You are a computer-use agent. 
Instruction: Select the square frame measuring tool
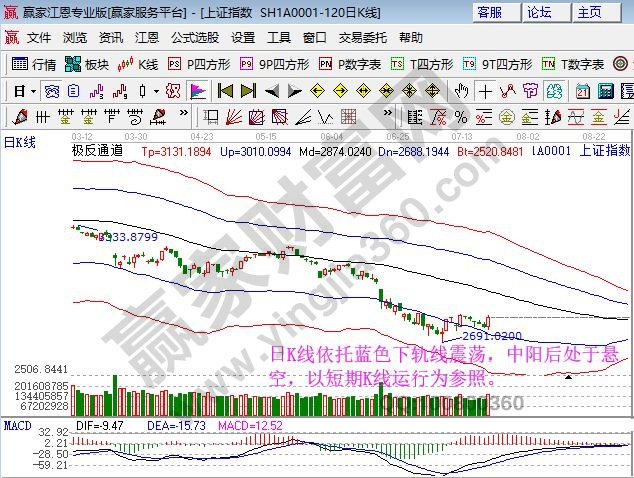(210, 117)
